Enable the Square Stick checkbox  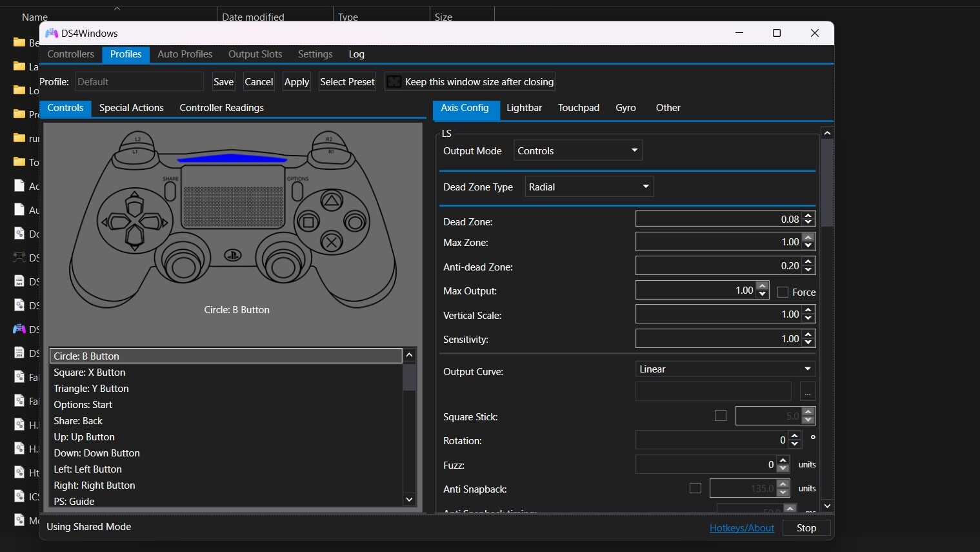(721, 416)
